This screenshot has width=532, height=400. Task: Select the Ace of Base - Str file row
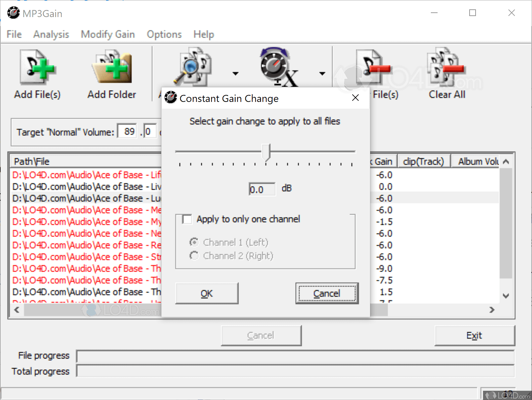87,257
